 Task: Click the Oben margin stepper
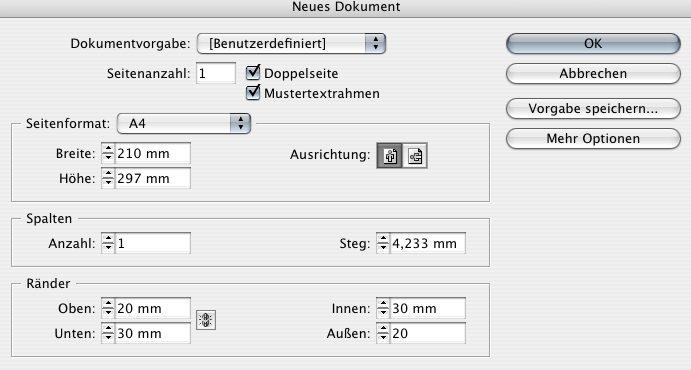coord(108,308)
